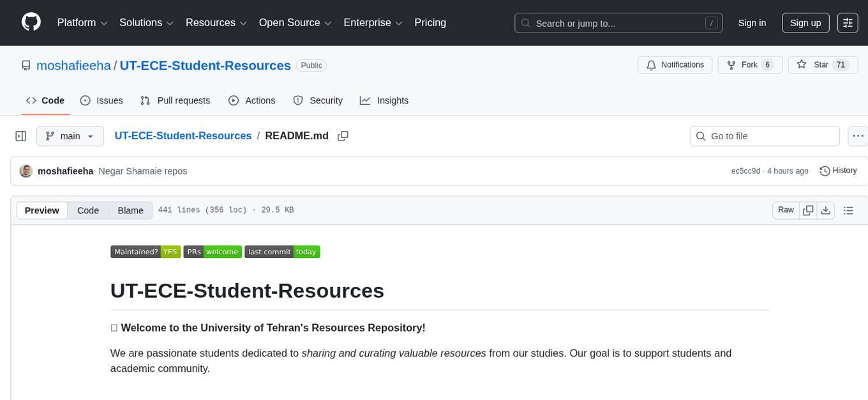Toggle the side panel layout icon
This screenshot has width=868, height=400.
click(20, 135)
